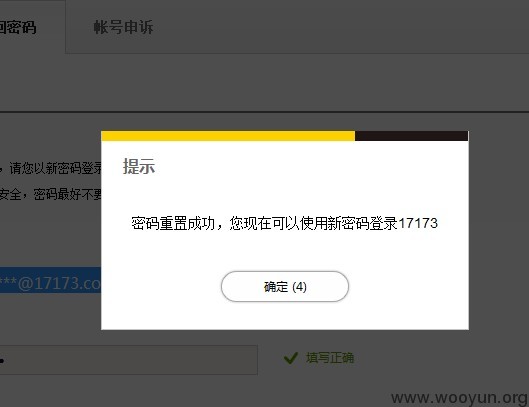This screenshot has height=407, width=529.
Task: Click the www.wooyun.org watermark link
Action: coord(460,398)
